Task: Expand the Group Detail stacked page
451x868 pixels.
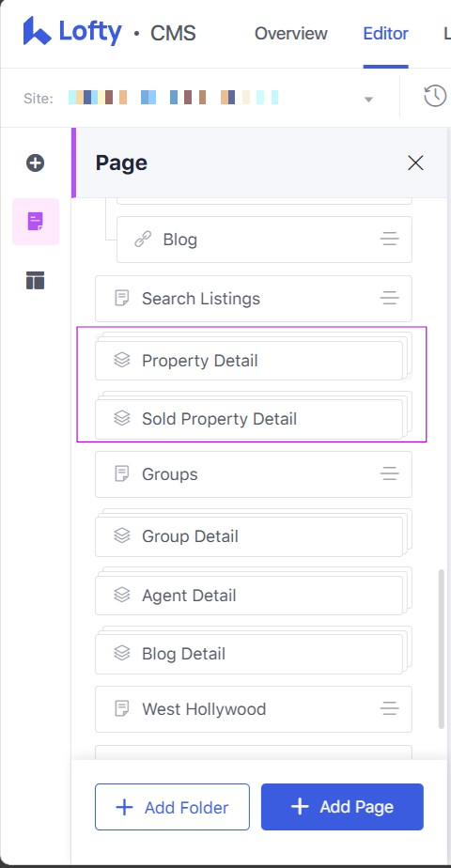Action: pos(249,536)
